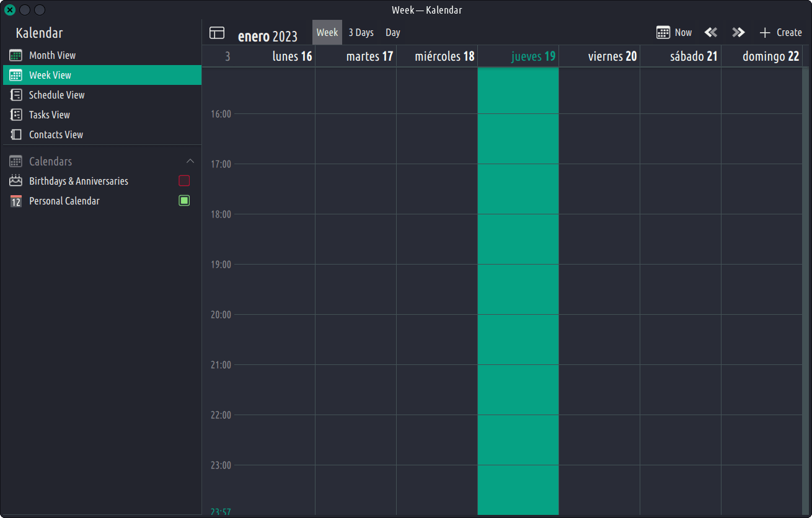Enable the Birthdays & Anniversaries calendar checkbox
Viewport: 812px width, 518px height.
[184, 181]
